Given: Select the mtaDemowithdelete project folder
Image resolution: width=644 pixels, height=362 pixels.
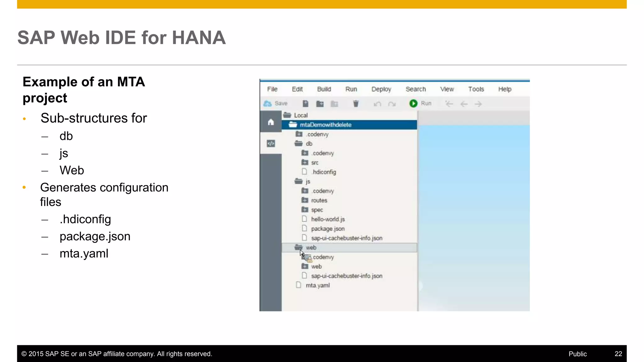Looking at the screenshot, I should click(349, 125).
